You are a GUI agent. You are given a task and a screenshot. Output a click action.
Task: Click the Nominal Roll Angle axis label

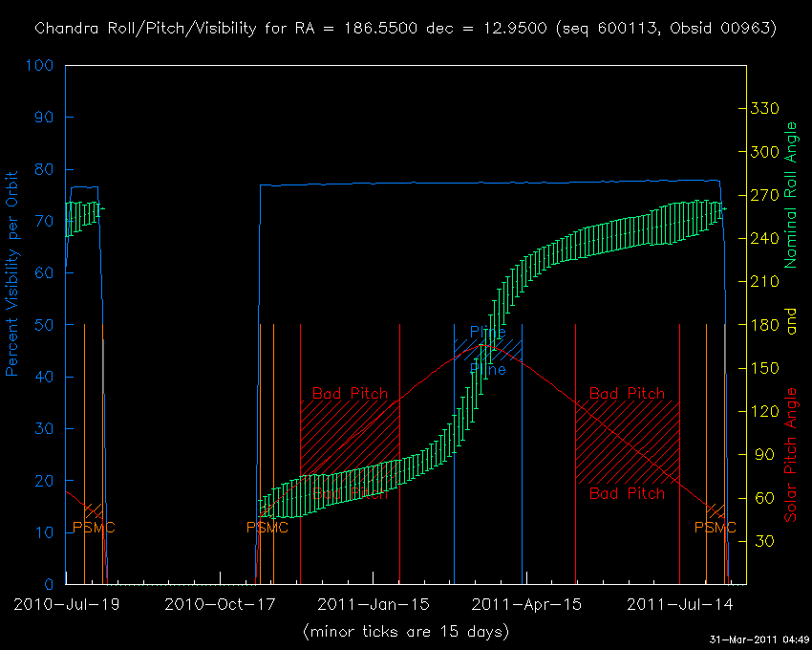pyautogui.click(x=791, y=195)
